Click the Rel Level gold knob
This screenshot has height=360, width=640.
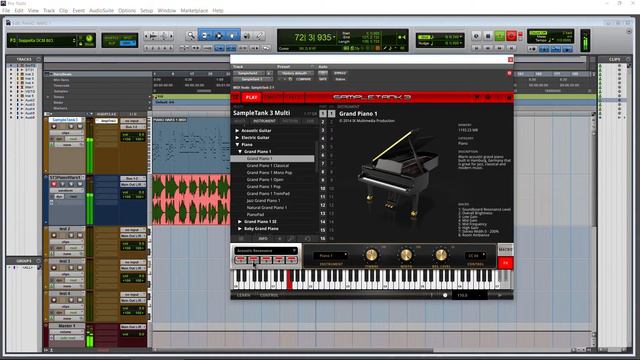(441, 255)
